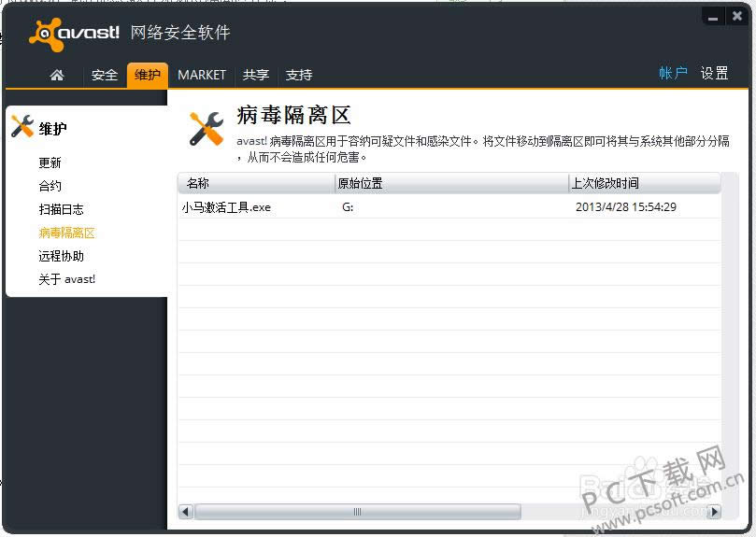Click the horizontal scrollbar thumb
Screen dimensions: 756x537
click(x=357, y=512)
